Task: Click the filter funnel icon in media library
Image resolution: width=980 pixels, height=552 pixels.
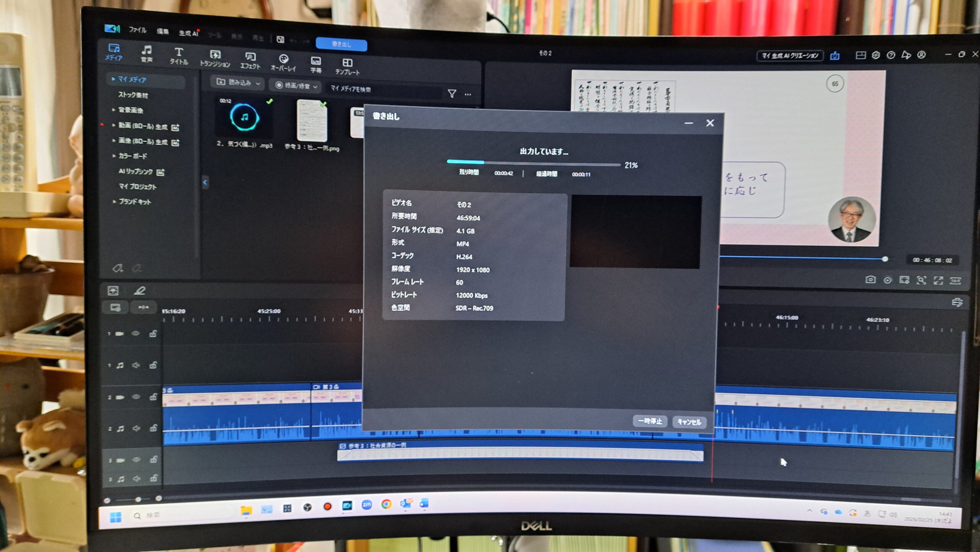Action: (x=452, y=93)
